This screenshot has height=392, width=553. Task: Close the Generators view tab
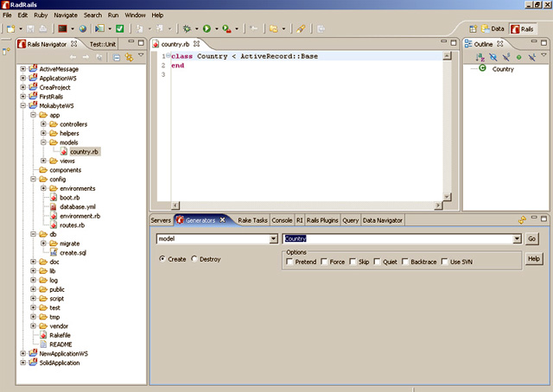[223, 220]
